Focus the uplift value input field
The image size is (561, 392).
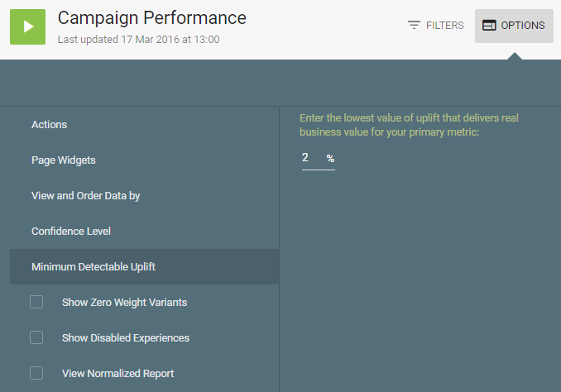click(310, 158)
